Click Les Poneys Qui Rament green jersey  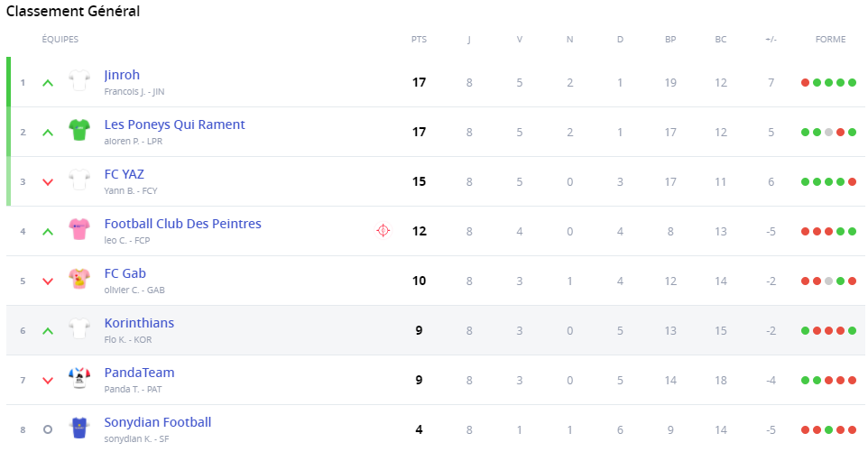coord(79,132)
